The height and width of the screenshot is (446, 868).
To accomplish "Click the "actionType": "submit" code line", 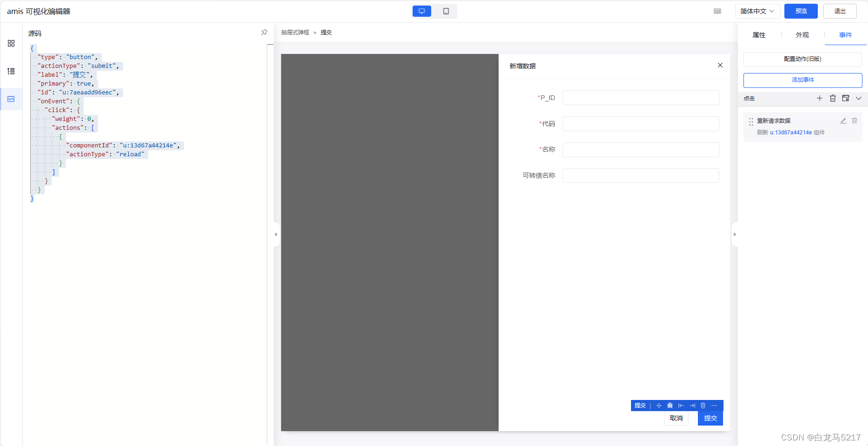I will click(78, 66).
